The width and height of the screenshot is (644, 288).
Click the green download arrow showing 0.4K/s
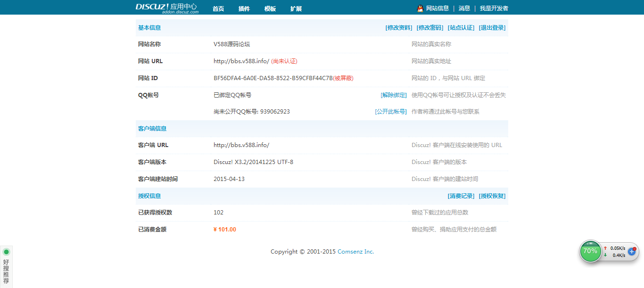click(605, 255)
